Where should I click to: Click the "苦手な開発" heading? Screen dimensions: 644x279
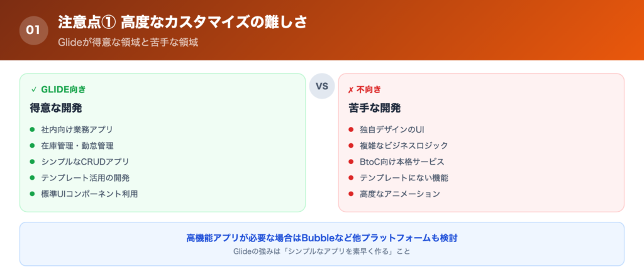[374, 107]
